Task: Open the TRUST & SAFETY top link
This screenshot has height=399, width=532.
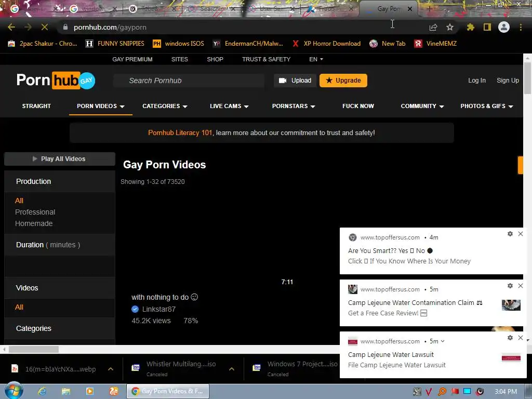Action: coord(266,59)
